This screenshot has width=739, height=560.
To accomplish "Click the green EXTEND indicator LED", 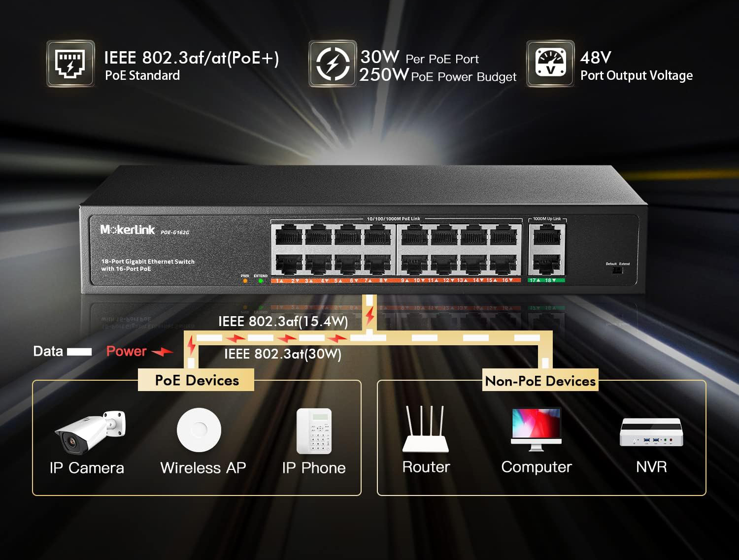I will 261,281.
